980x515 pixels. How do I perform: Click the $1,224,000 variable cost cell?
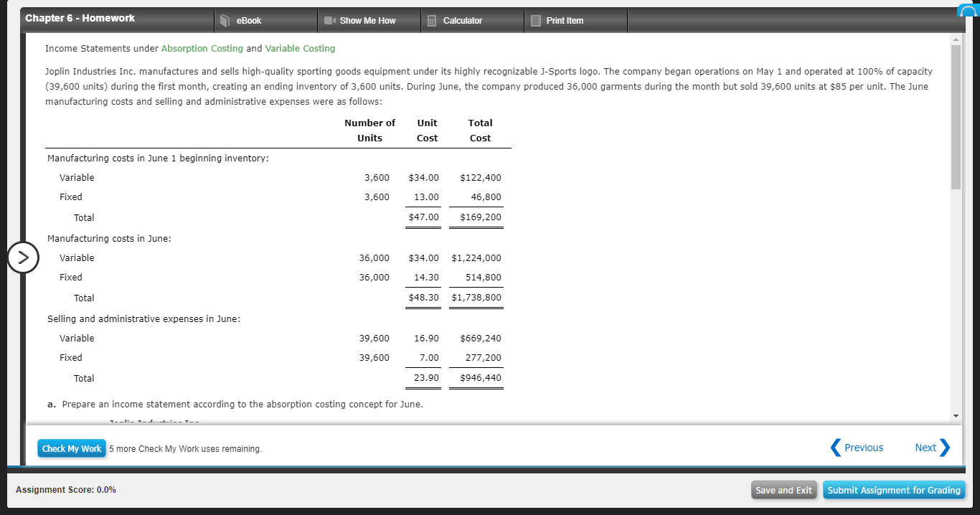coord(476,257)
